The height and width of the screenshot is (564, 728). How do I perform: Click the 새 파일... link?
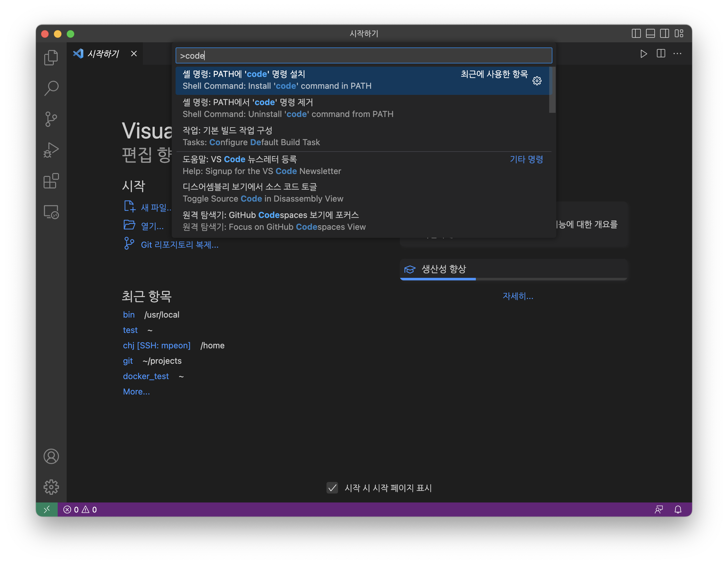pyautogui.click(x=157, y=208)
